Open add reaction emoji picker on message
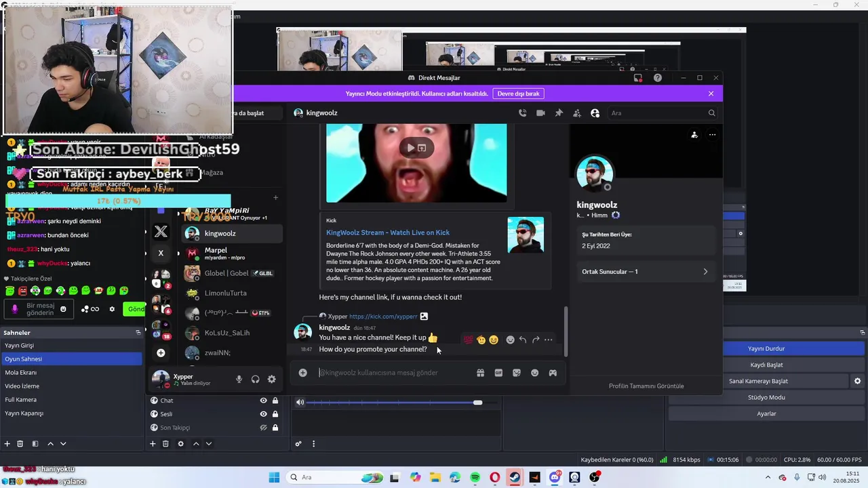The image size is (868, 488). coord(510,340)
